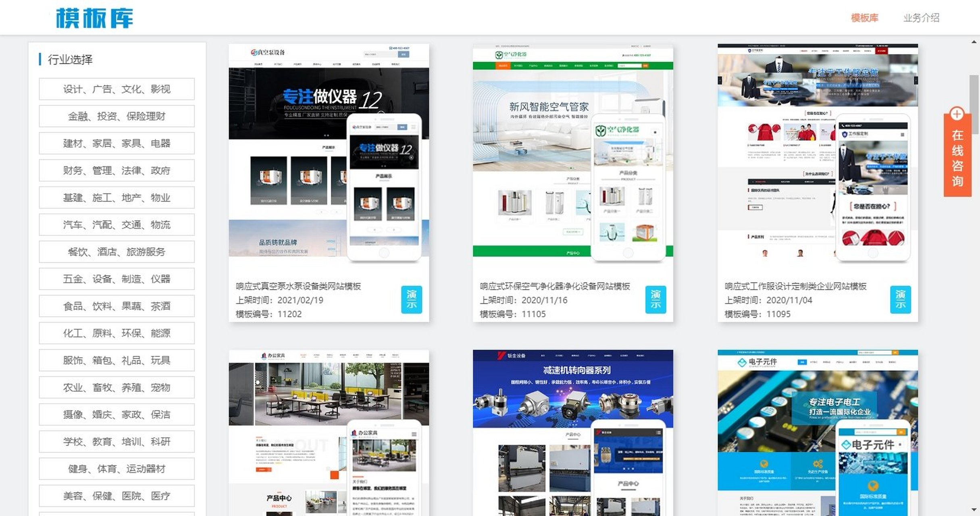Click the 行业选择 sidebar heading
980x516 pixels.
click(70, 59)
